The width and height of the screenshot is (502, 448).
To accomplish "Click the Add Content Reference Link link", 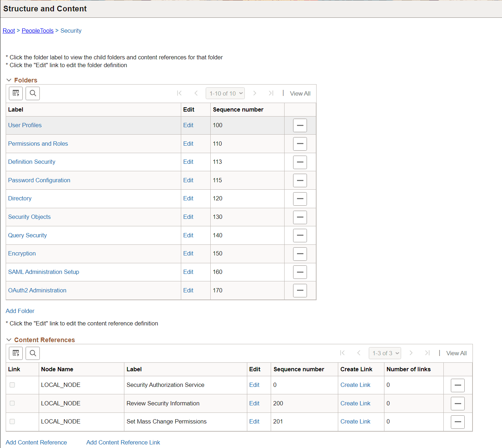I will pyautogui.click(x=123, y=442).
